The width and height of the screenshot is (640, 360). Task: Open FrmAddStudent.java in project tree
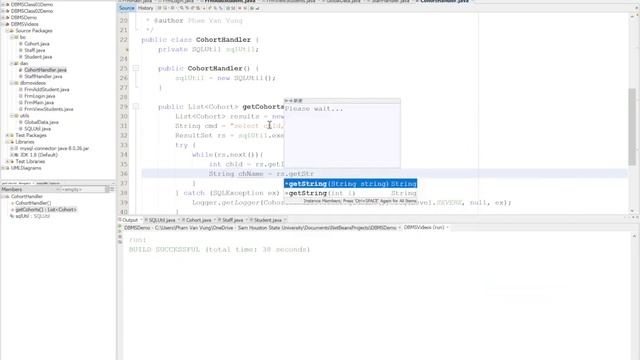[x=47, y=89]
